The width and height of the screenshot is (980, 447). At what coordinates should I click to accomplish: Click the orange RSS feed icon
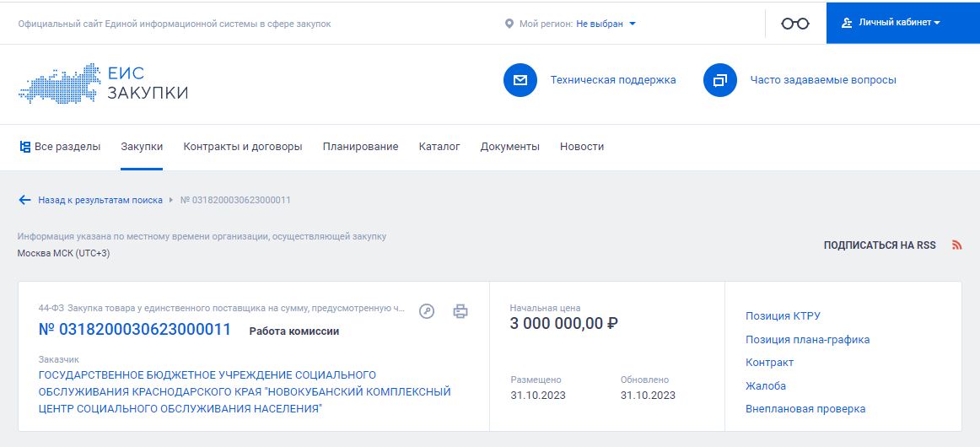pos(957,245)
